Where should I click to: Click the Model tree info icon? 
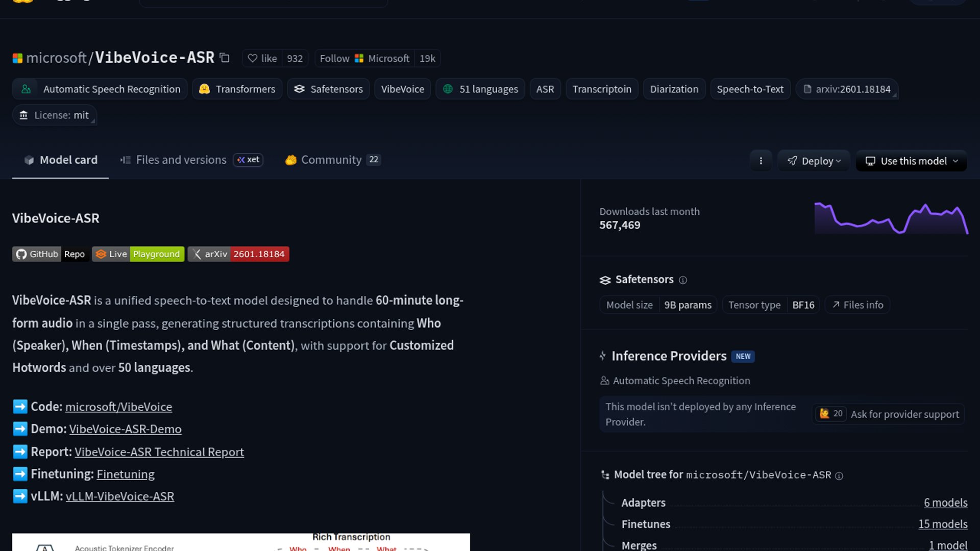pos(839,476)
